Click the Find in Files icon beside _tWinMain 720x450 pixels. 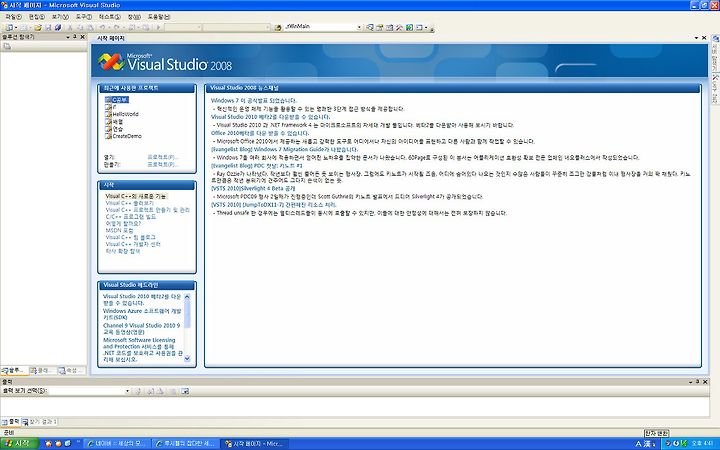pos(277,28)
